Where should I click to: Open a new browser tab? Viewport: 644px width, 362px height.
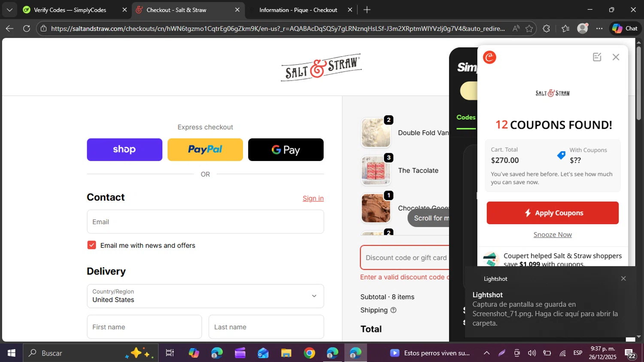[x=367, y=10]
